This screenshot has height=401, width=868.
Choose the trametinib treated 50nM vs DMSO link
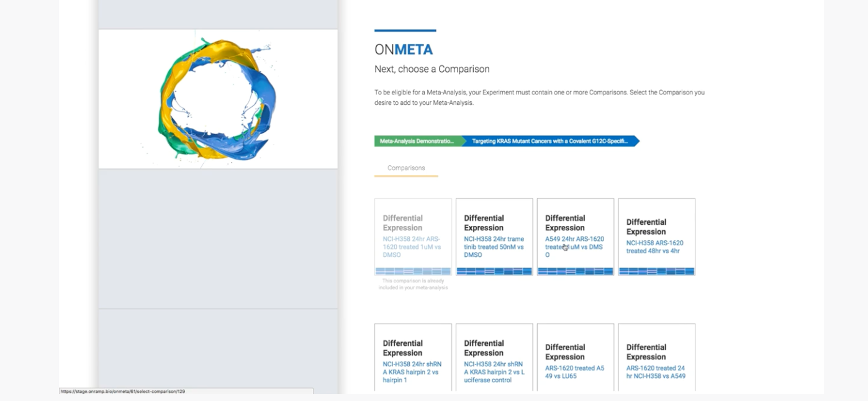(494, 247)
